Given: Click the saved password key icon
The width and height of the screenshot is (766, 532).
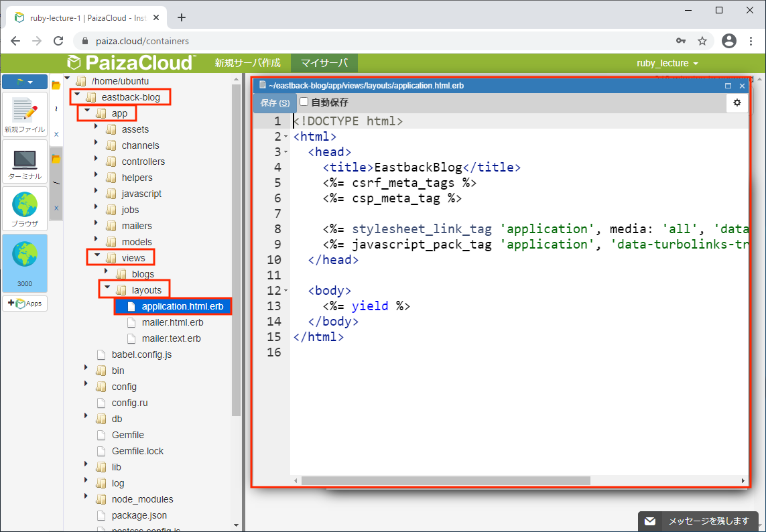Looking at the screenshot, I should 681,41.
